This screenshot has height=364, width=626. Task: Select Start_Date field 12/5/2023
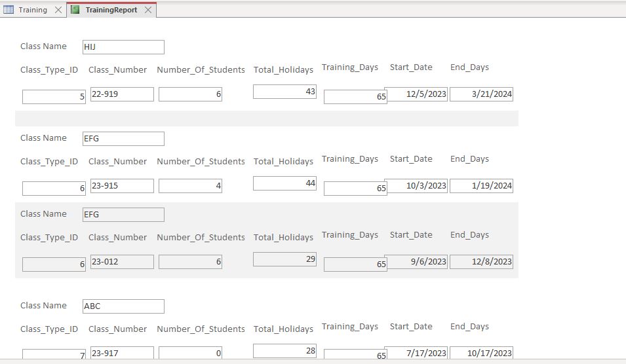416,94
